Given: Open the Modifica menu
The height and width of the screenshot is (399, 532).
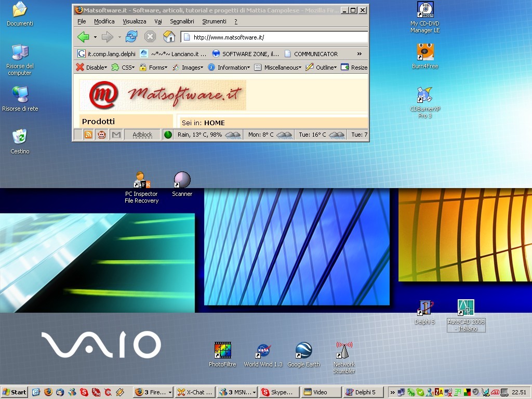Looking at the screenshot, I should tap(104, 21).
